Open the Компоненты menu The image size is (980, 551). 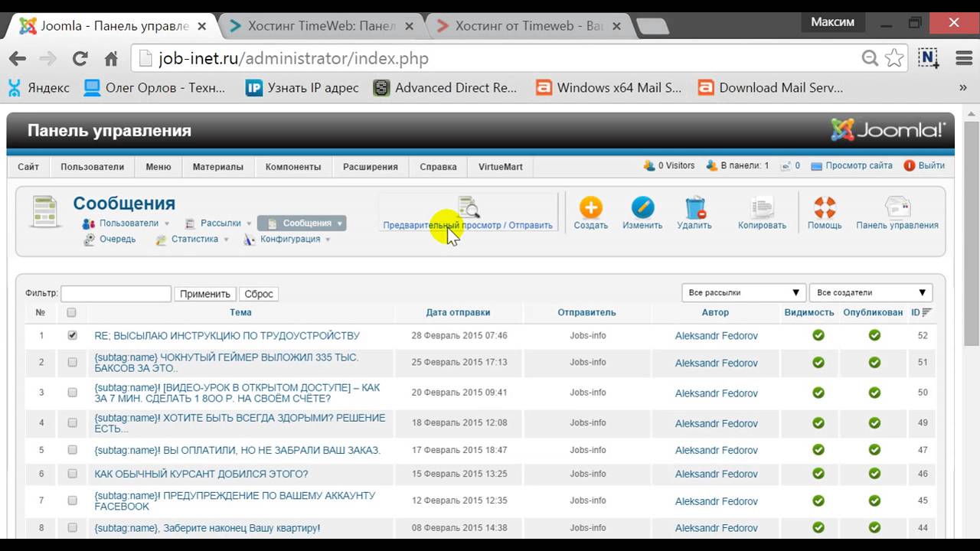point(293,167)
